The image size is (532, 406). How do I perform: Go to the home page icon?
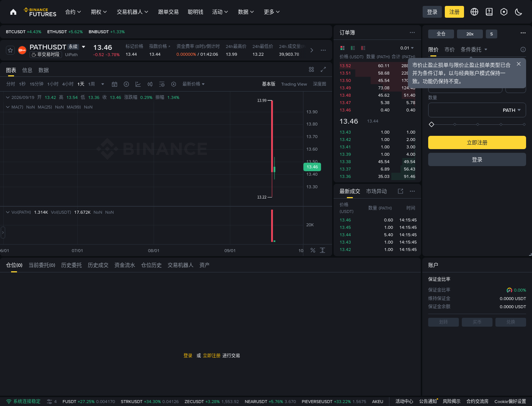[x=13, y=12]
